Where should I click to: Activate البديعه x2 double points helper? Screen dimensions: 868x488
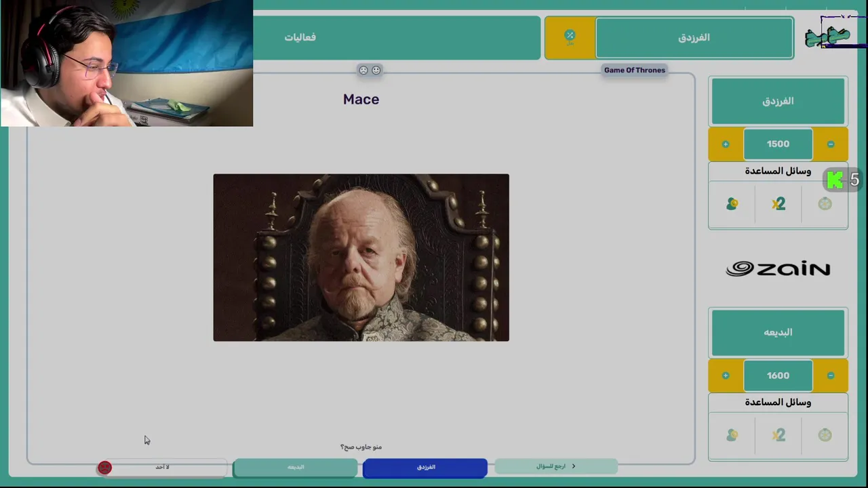[778, 434]
